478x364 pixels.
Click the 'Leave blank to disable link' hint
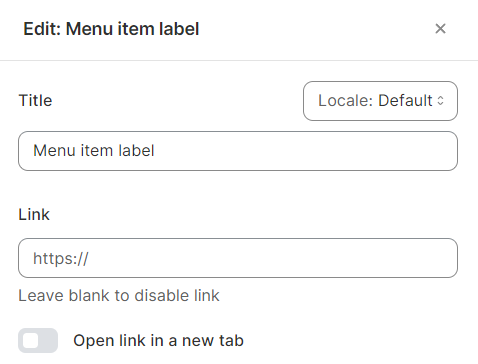pos(119,296)
